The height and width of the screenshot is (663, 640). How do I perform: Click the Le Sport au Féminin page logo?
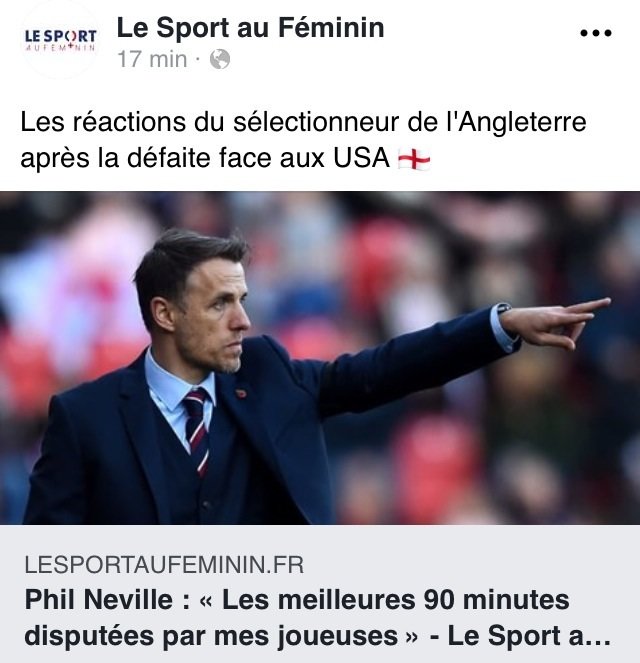pos(60,39)
